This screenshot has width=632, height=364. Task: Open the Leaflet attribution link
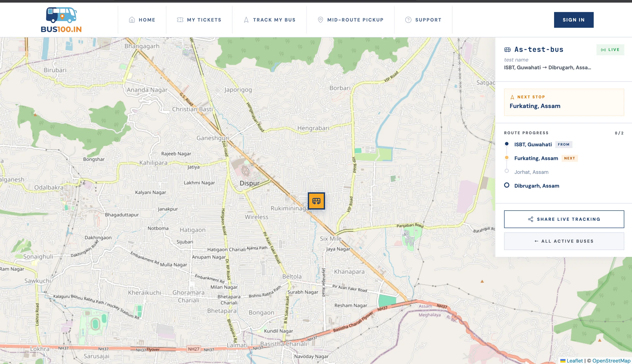(575, 361)
